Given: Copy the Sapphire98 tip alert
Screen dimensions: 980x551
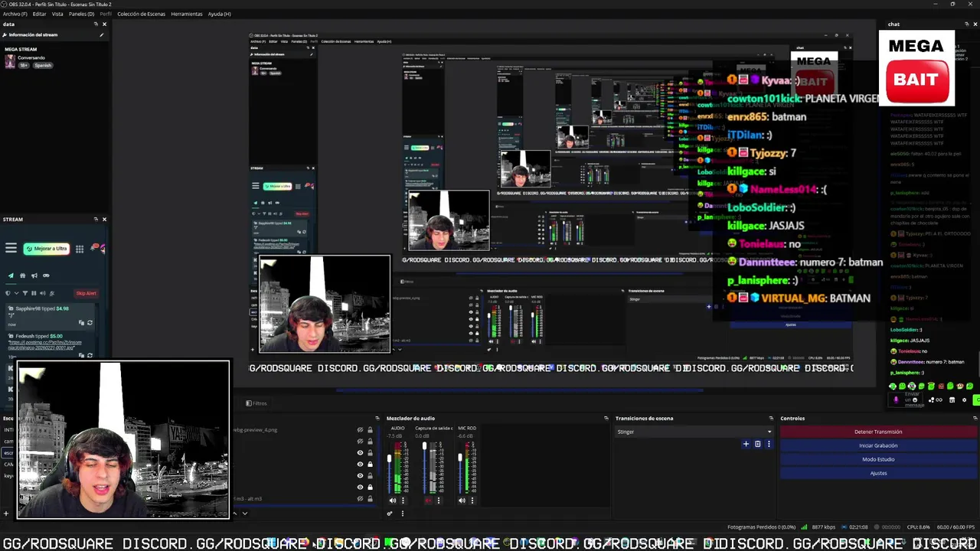Looking at the screenshot, I should pyautogui.click(x=81, y=322).
